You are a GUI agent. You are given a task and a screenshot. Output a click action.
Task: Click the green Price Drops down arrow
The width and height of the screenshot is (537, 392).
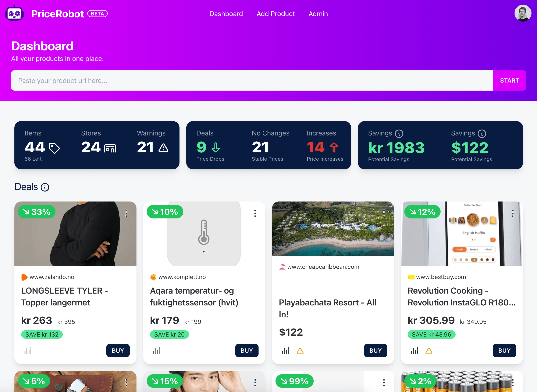pos(216,148)
